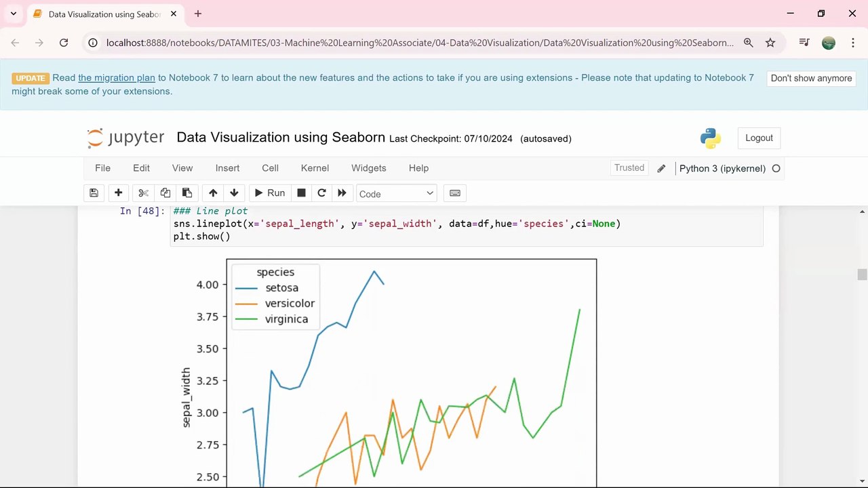
Task: Copy selected cells icon
Action: (165, 193)
